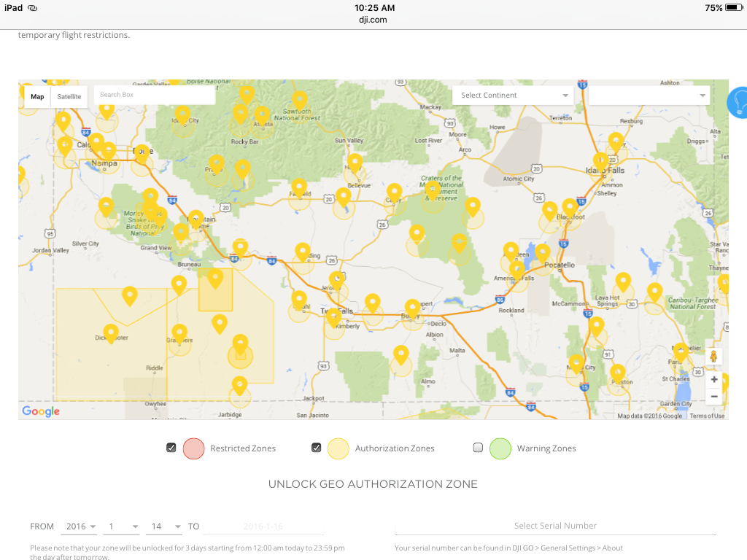This screenshot has height=560, width=747.
Task: Click the TO date field showing 2016-1-16
Action: pos(263,526)
